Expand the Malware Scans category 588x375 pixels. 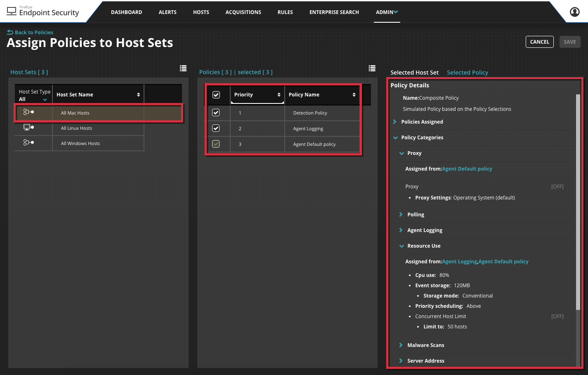tap(401, 345)
